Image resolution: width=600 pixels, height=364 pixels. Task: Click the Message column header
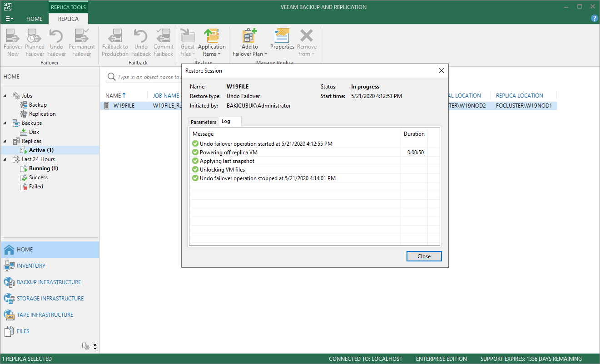(203, 134)
